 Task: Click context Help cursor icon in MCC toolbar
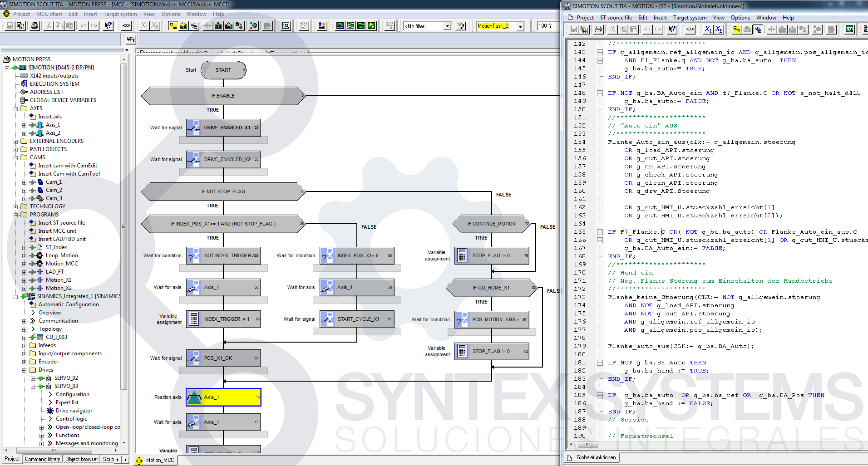point(108,26)
